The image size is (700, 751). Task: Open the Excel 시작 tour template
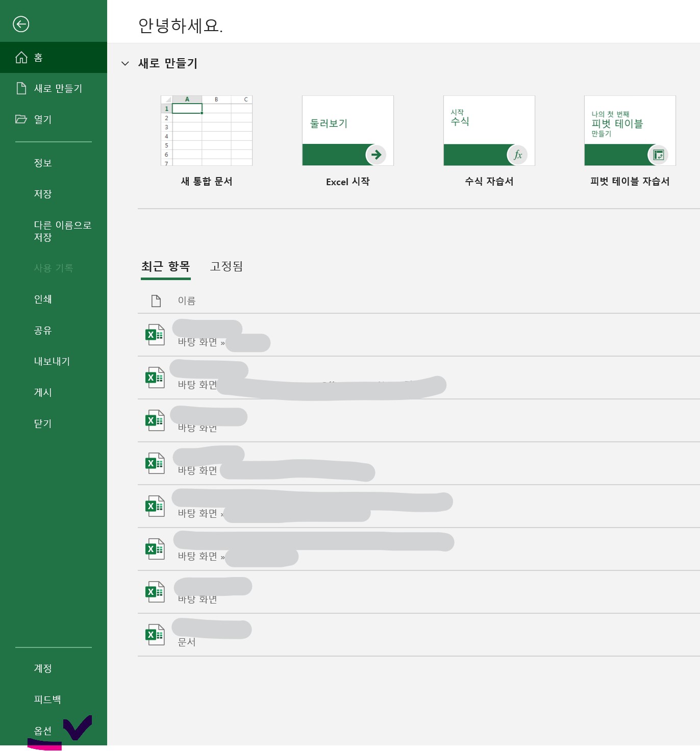[348, 131]
